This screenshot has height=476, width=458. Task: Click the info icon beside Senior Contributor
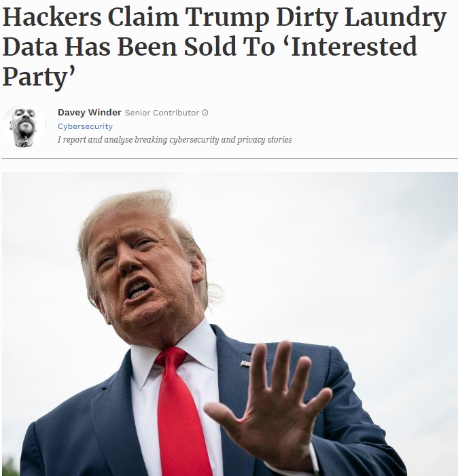pyautogui.click(x=205, y=113)
